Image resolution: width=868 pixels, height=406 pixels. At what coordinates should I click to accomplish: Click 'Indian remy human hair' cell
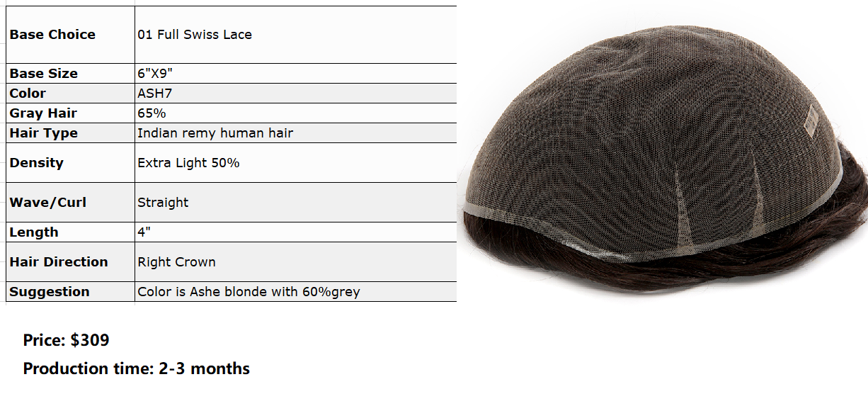pyautogui.click(x=296, y=133)
